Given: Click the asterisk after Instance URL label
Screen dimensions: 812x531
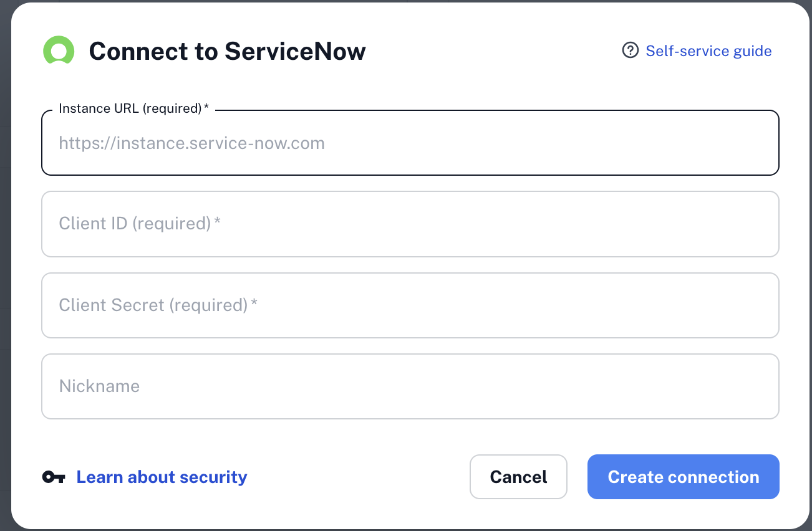Looking at the screenshot, I should click(206, 108).
